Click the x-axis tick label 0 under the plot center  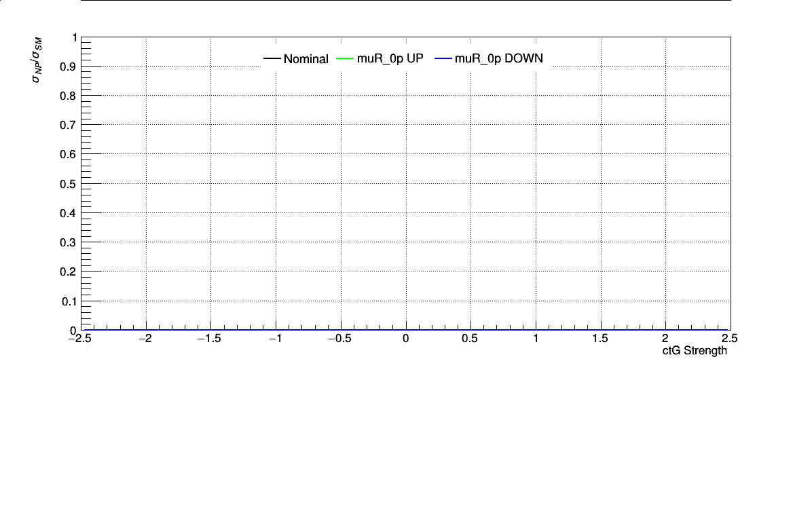405,339
